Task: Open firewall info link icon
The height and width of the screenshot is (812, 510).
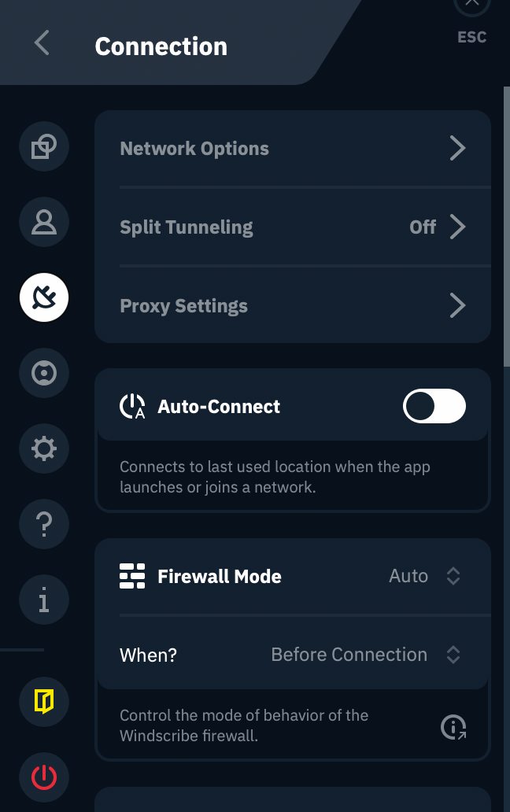Action: tap(453, 727)
